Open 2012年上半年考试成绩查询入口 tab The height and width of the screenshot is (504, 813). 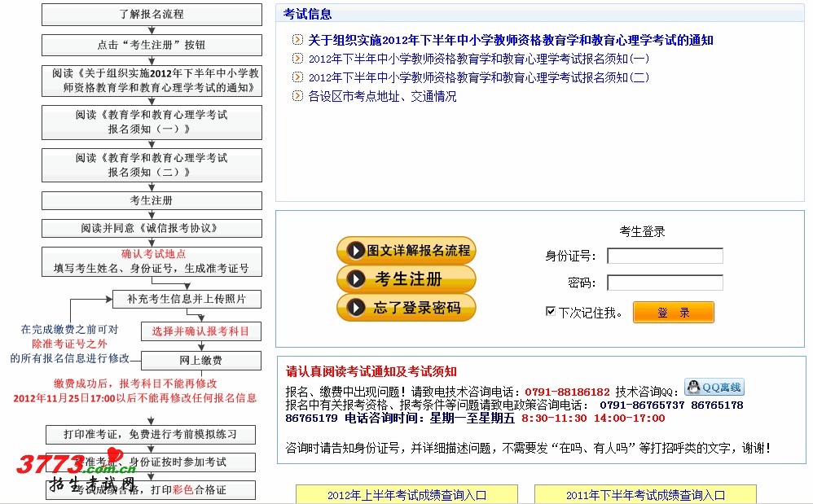[x=406, y=494]
